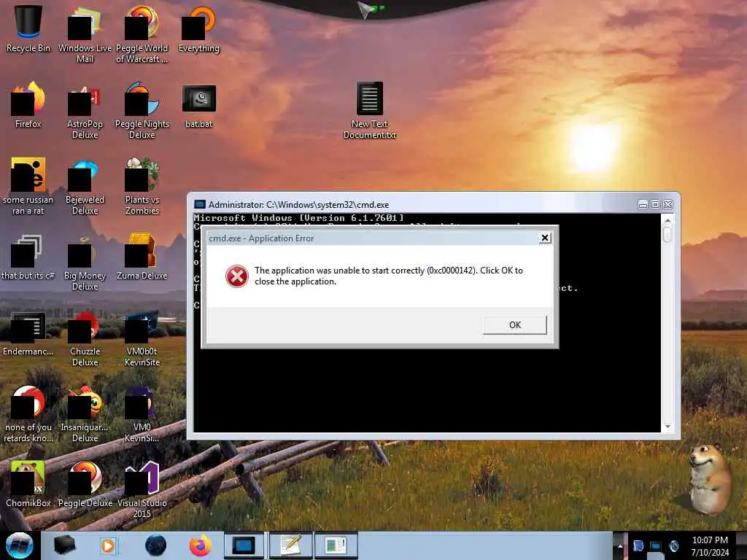Open the notepad-and-pencil taskbar button
Screen dimensions: 747x560
point(290,545)
